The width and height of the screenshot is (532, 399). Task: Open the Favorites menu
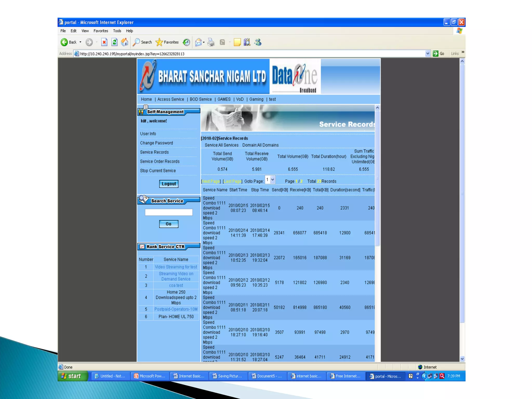pyautogui.click(x=101, y=31)
